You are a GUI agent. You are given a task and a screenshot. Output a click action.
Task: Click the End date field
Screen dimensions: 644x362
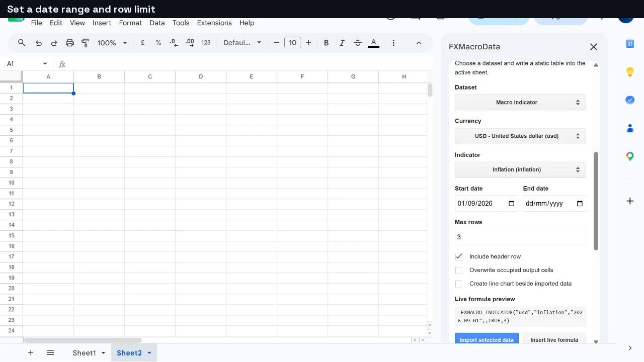[554, 203]
